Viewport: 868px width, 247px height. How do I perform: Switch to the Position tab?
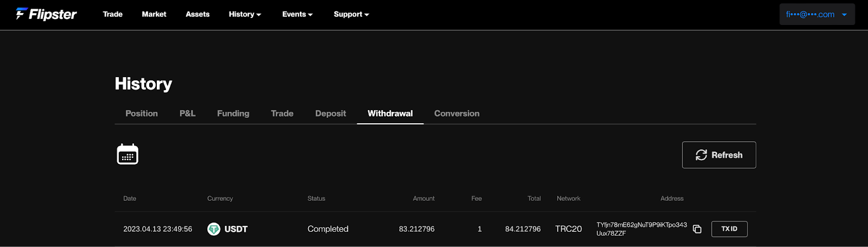point(142,113)
